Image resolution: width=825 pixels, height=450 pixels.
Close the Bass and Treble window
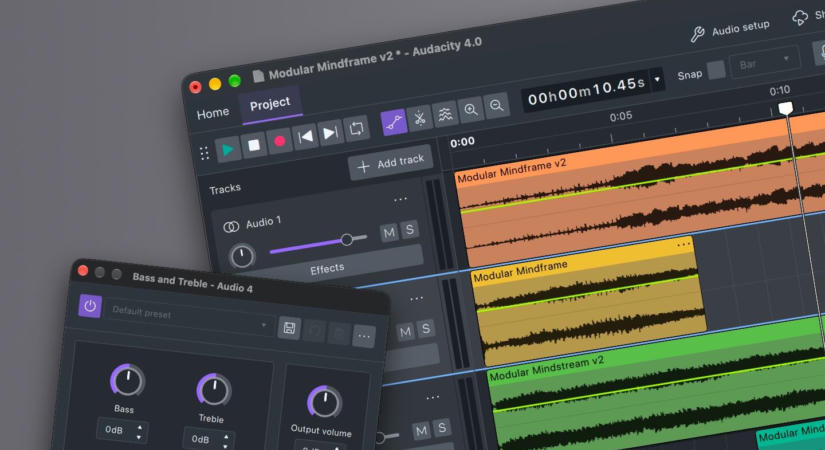click(x=83, y=271)
